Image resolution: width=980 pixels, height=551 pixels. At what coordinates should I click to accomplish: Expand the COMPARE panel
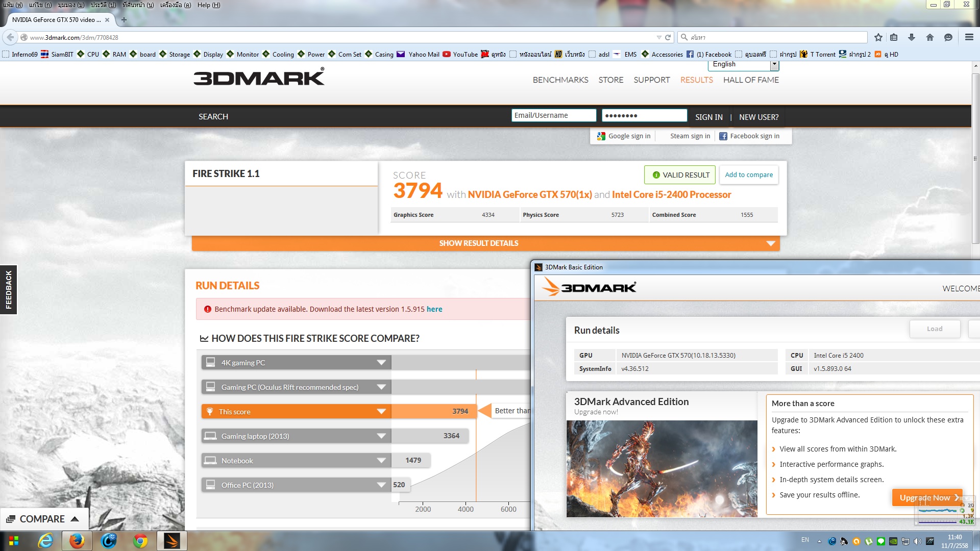pyautogui.click(x=43, y=519)
